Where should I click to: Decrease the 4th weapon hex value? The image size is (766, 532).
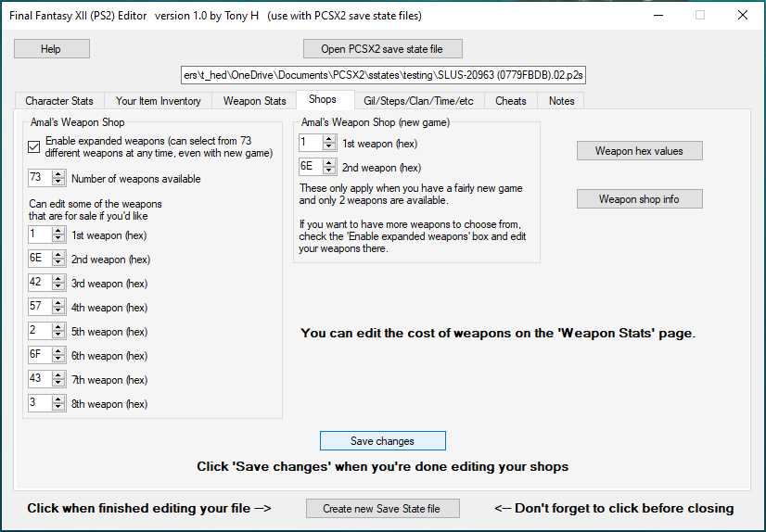point(58,310)
